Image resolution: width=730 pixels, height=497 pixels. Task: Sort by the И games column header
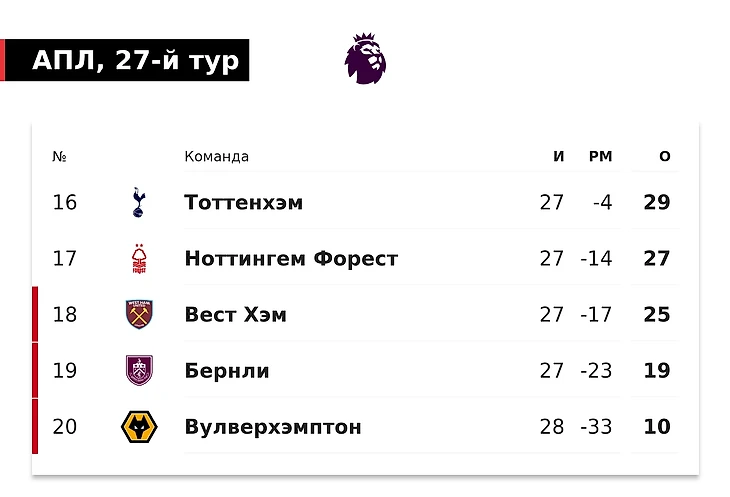[x=559, y=156]
